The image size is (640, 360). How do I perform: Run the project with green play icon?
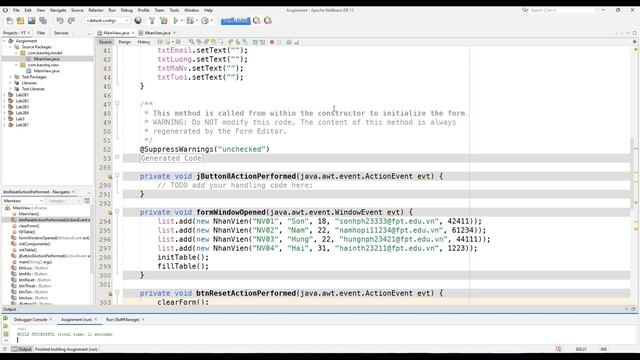point(176,20)
